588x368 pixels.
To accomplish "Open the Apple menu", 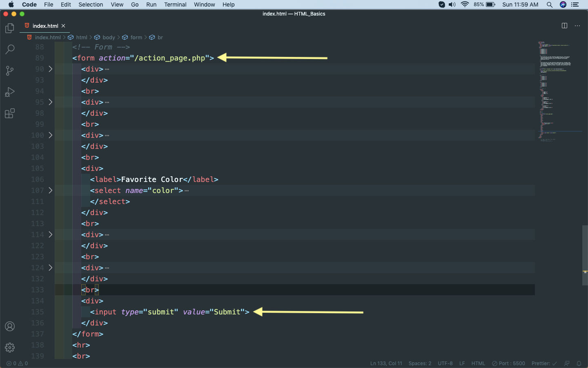I will (x=11, y=4).
